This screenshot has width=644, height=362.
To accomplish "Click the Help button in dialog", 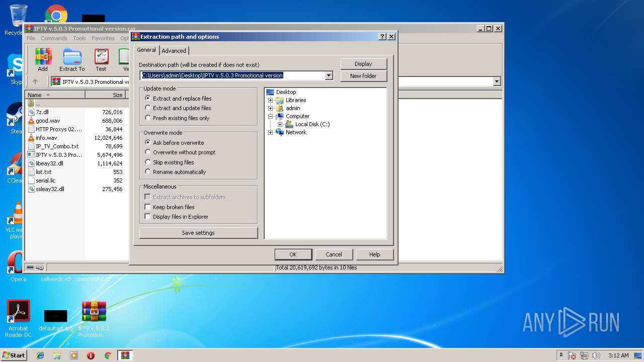I will pos(374,254).
